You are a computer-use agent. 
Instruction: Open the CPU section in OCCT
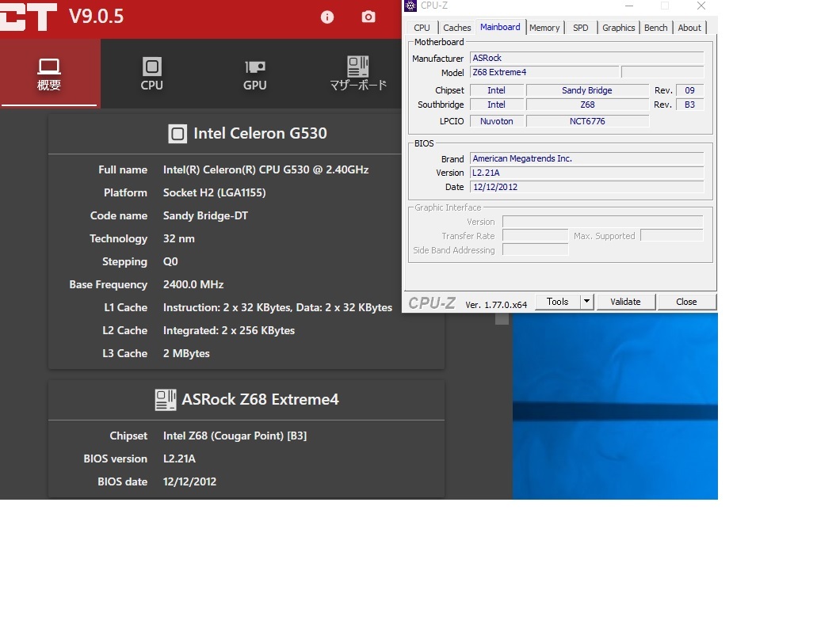point(151,74)
